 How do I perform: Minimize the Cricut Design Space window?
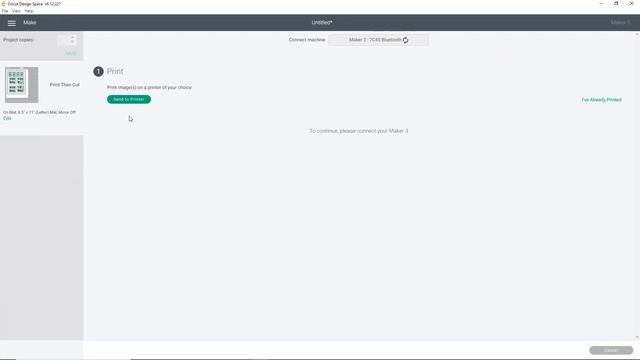[x=601, y=4]
